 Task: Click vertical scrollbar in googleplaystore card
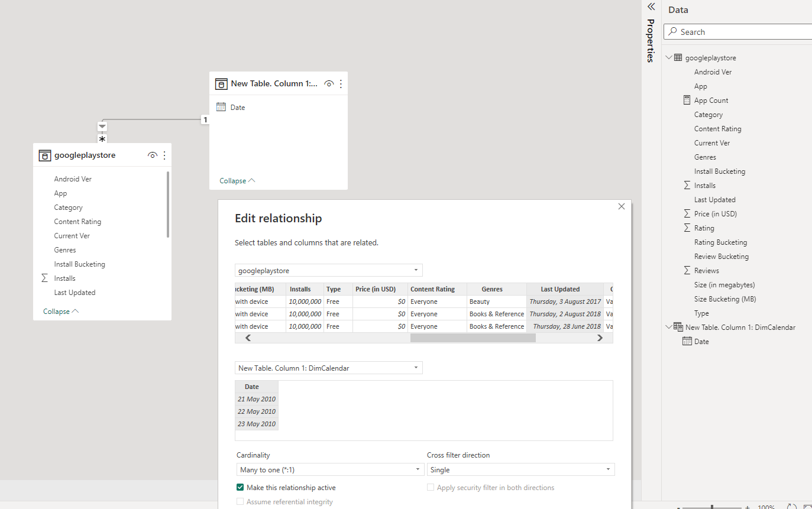pos(168,205)
